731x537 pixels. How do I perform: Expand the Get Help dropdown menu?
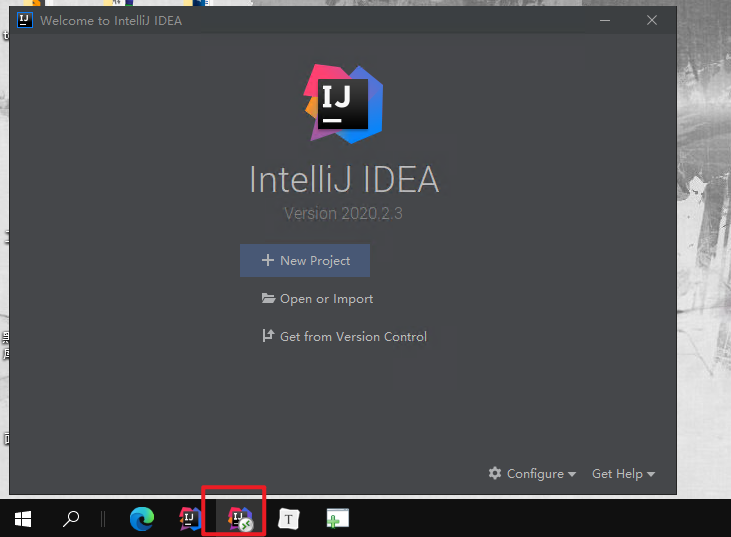622,474
